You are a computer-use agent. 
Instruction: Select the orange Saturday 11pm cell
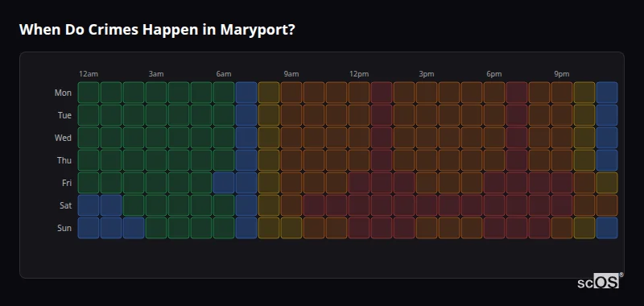click(607, 205)
